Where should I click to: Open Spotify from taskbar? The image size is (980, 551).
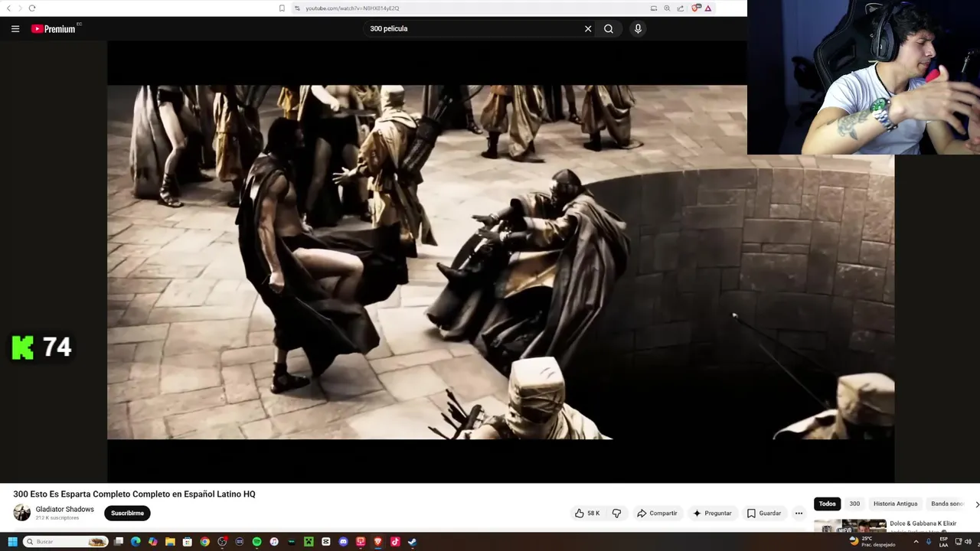[256, 542]
